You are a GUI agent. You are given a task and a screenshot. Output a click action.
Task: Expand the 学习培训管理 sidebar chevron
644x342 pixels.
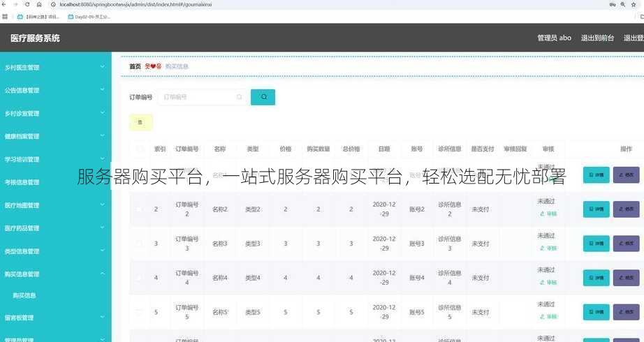pos(102,159)
